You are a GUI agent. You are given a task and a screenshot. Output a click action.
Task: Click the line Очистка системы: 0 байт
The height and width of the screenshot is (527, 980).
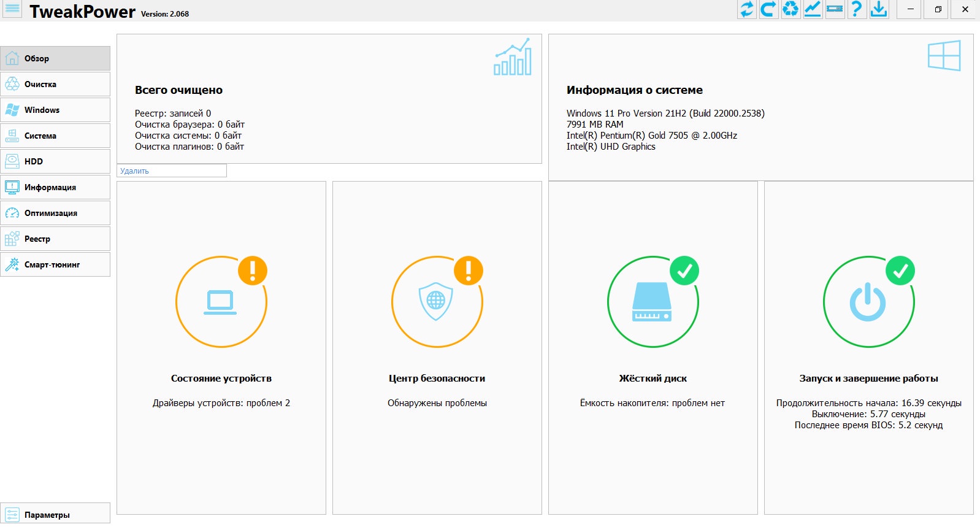tap(188, 136)
